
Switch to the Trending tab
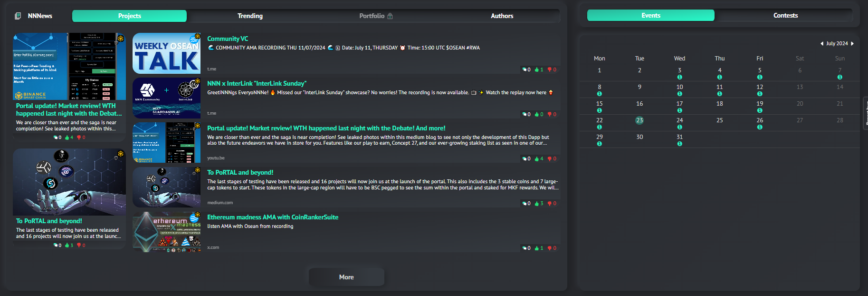click(x=250, y=16)
